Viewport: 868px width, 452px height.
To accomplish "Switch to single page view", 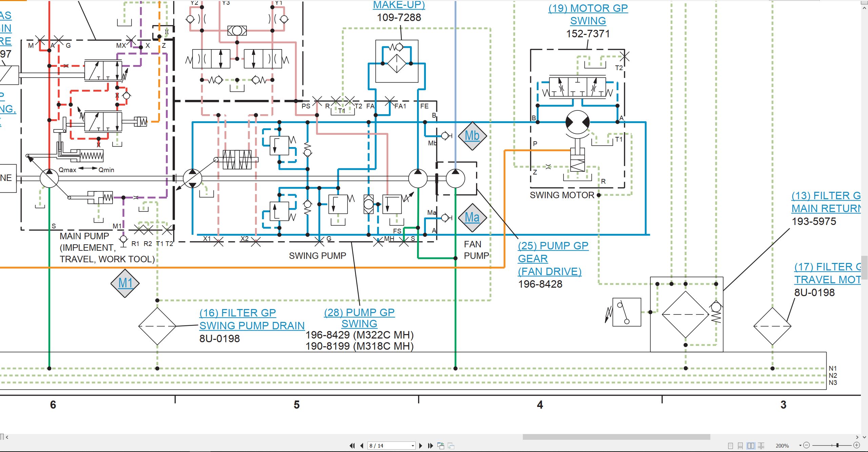I will [731, 446].
